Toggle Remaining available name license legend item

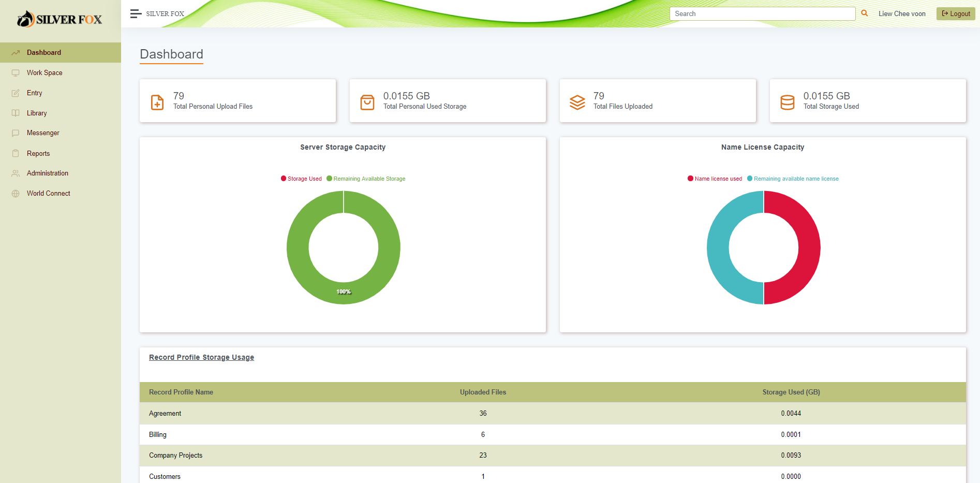tap(793, 179)
